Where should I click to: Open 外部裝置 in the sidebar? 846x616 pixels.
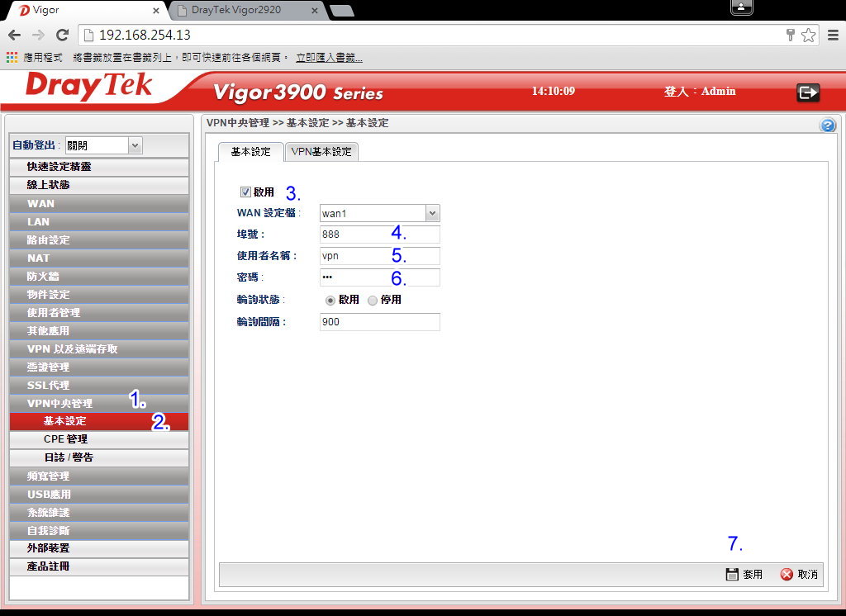pos(99,548)
